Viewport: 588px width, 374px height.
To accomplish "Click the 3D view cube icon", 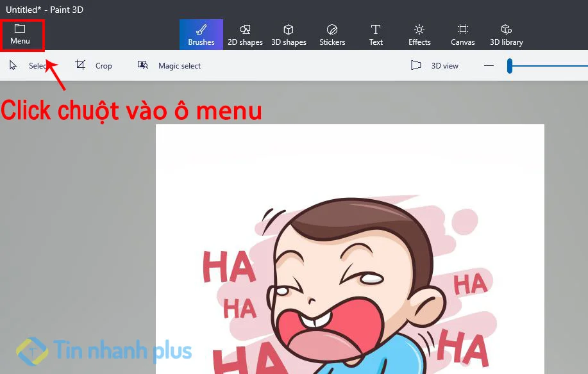I will [416, 65].
